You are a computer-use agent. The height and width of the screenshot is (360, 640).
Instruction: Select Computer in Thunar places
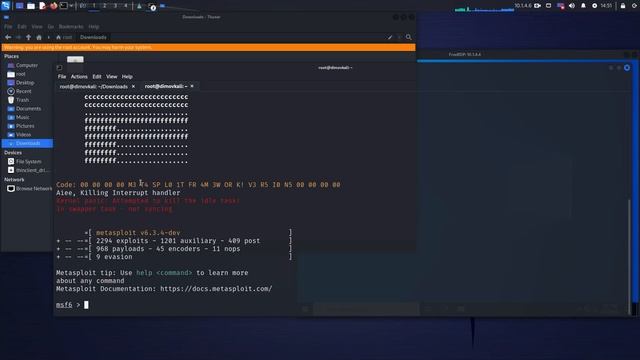pos(27,65)
